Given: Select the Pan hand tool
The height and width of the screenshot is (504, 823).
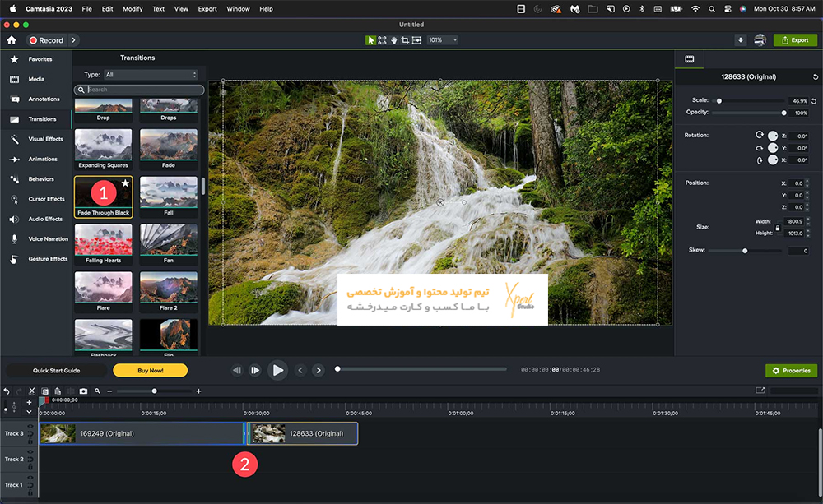Looking at the screenshot, I should tap(393, 40).
